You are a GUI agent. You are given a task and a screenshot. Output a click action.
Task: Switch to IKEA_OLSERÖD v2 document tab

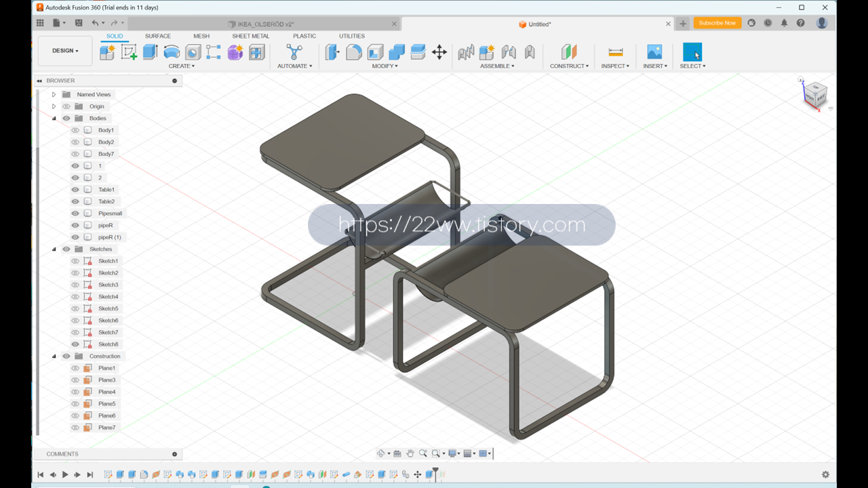point(264,24)
